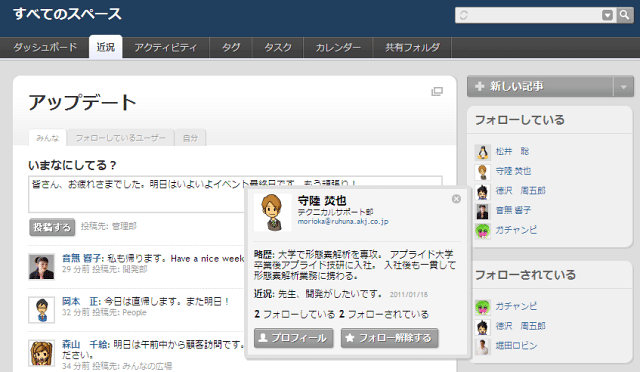
Task: Click the 新しい記事 button
Action: point(540,86)
